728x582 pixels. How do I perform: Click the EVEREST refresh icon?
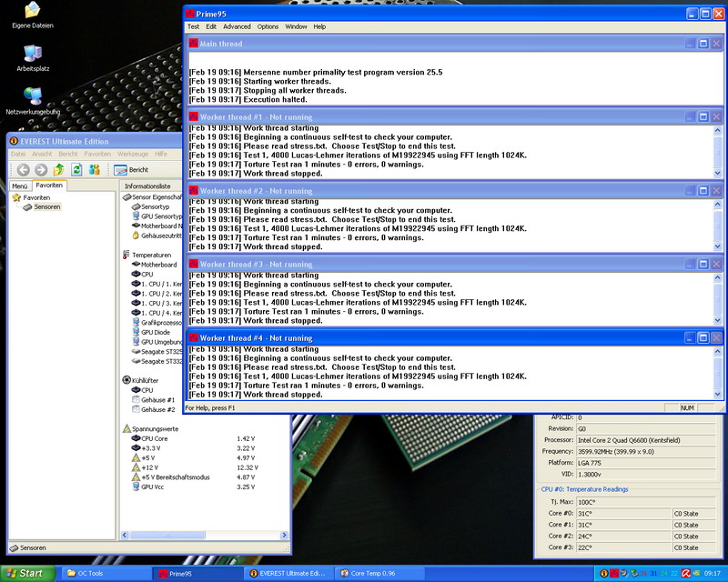(77, 170)
